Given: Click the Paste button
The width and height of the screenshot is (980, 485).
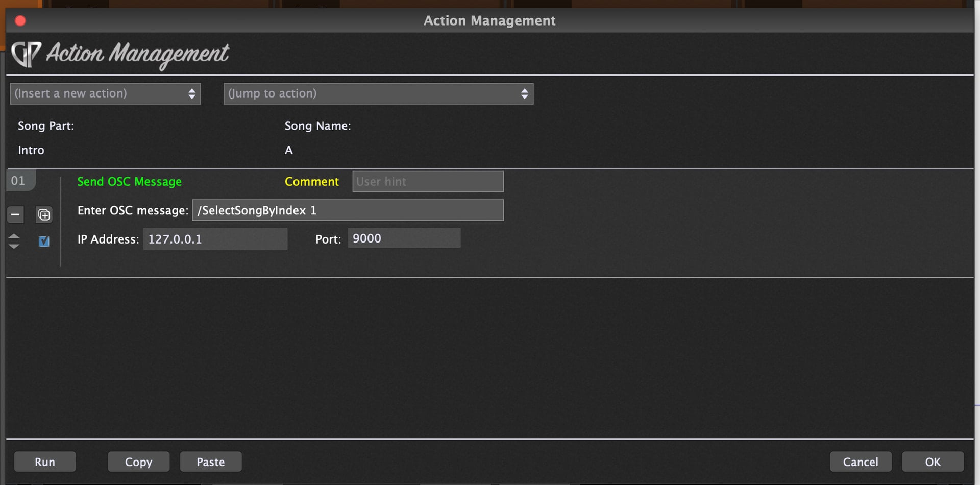Looking at the screenshot, I should coord(210,462).
